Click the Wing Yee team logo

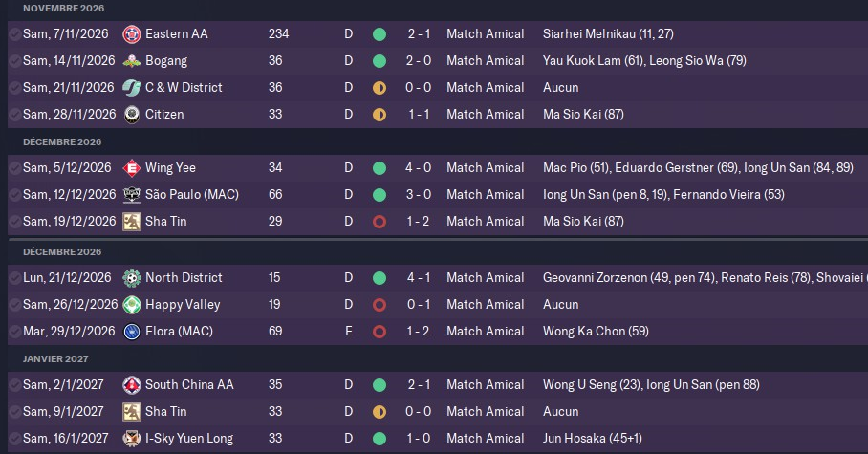(132, 168)
